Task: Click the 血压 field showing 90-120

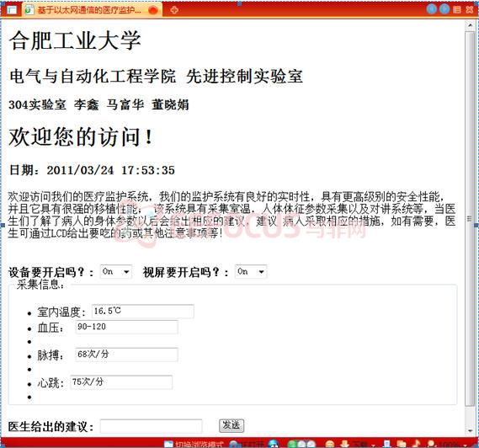Action: click(x=126, y=327)
